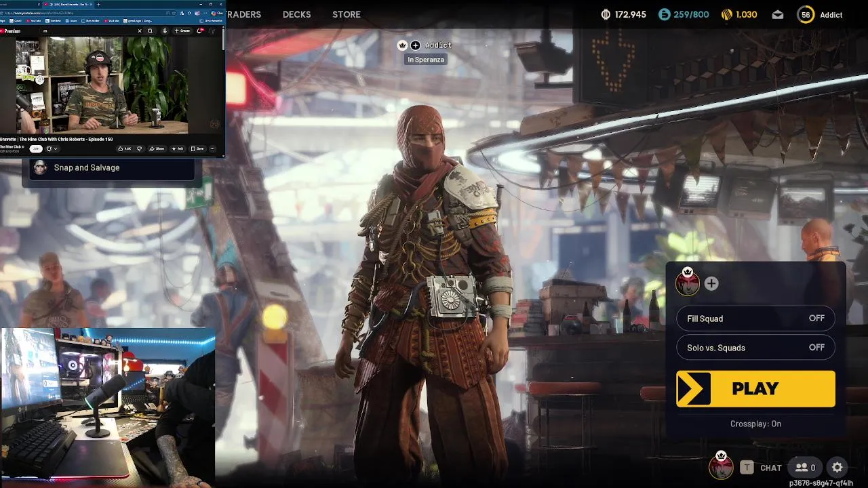The width and height of the screenshot is (868, 488).
Task: Click the blue stash icon beside 259/800
Action: pos(664,14)
